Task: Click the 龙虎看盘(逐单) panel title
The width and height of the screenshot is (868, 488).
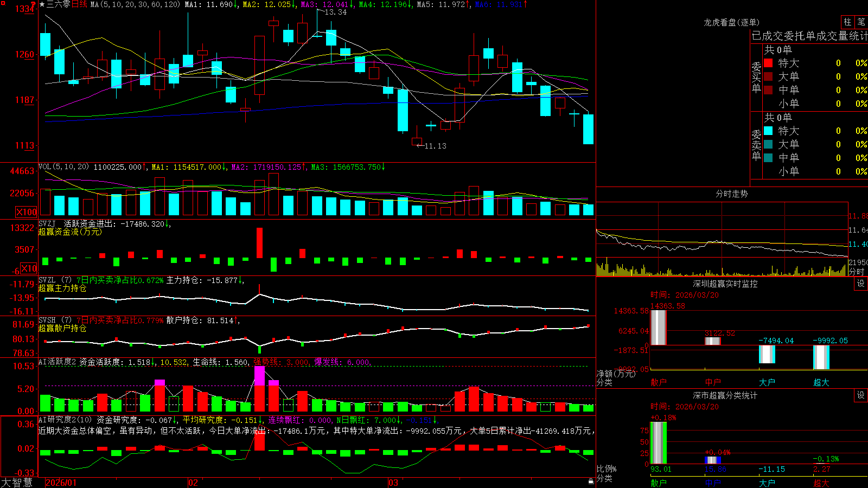Action: 731,22
